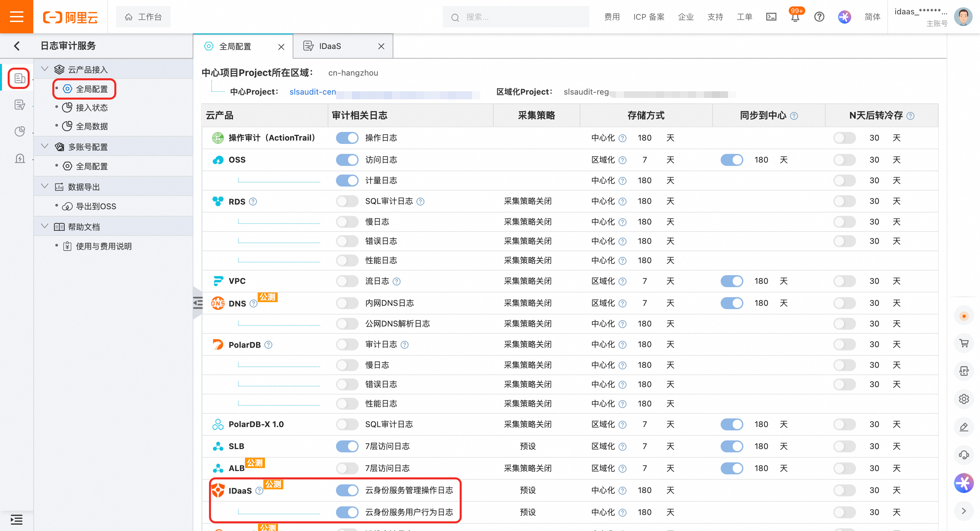Open 接入状态 in the sidebar
The width and height of the screenshot is (980, 531).
point(92,108)
